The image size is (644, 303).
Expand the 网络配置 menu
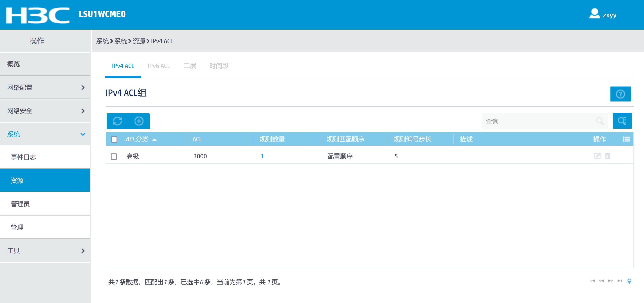45,88
